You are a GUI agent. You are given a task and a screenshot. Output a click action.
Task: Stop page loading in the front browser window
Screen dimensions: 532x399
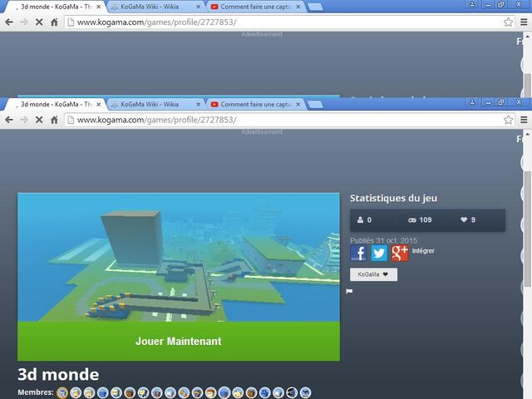click(x=39, y=120)
